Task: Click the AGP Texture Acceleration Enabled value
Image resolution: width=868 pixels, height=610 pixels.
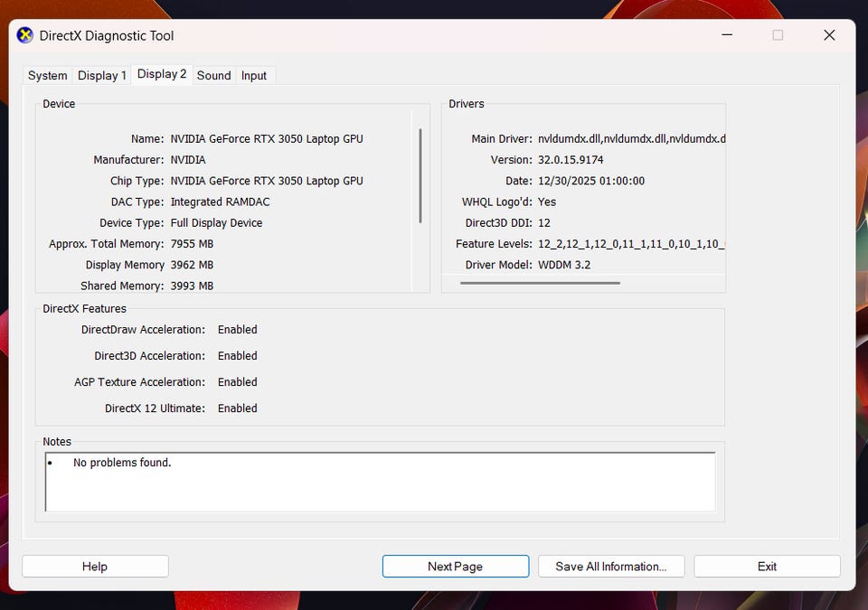Action: tap(238, 382)
